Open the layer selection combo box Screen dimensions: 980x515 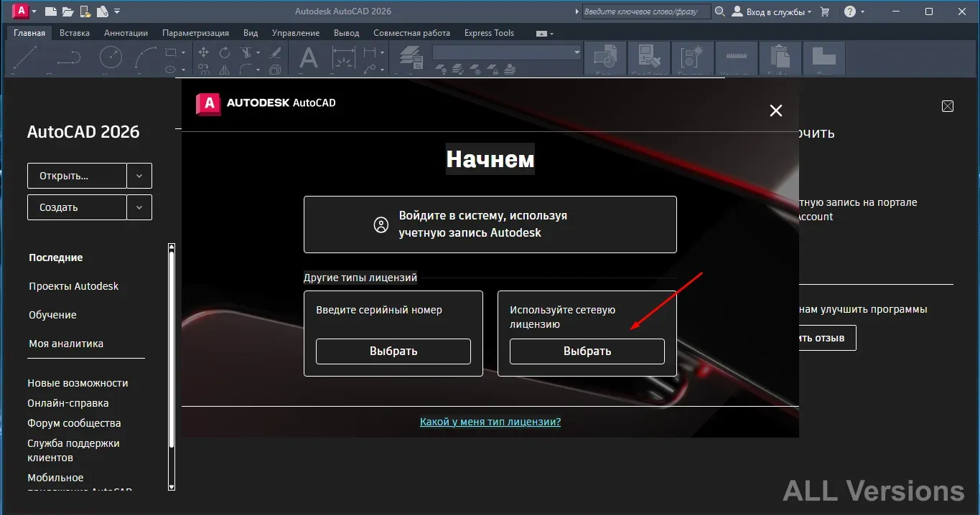tap(507, 52)
